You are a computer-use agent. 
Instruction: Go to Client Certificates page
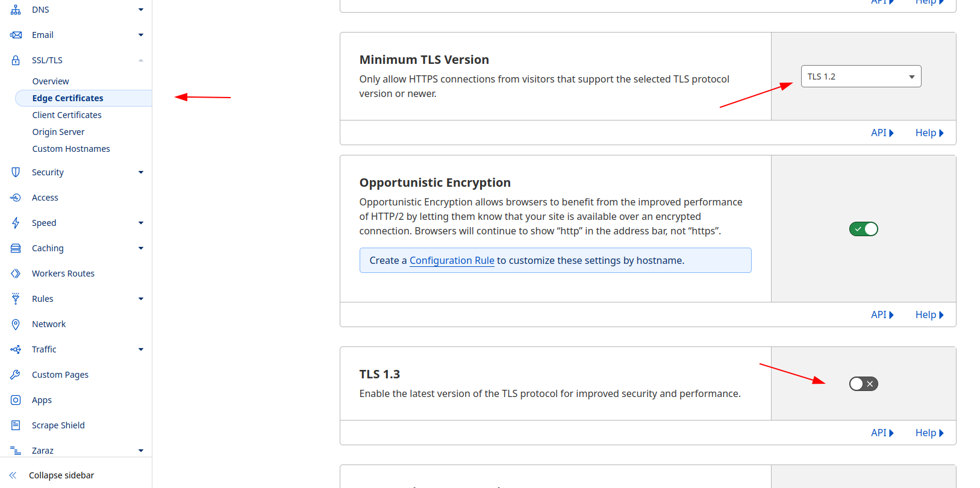[x=67, y=115]
